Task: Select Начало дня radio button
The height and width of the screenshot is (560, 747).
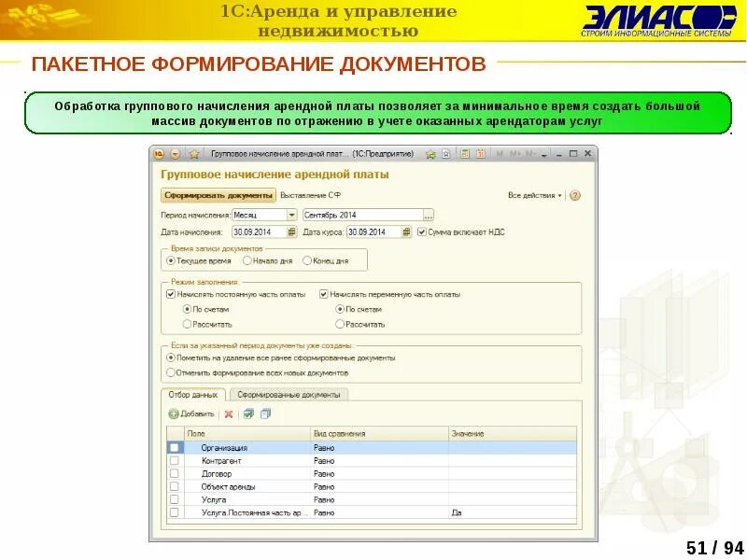Action: [x=247, y=261]
